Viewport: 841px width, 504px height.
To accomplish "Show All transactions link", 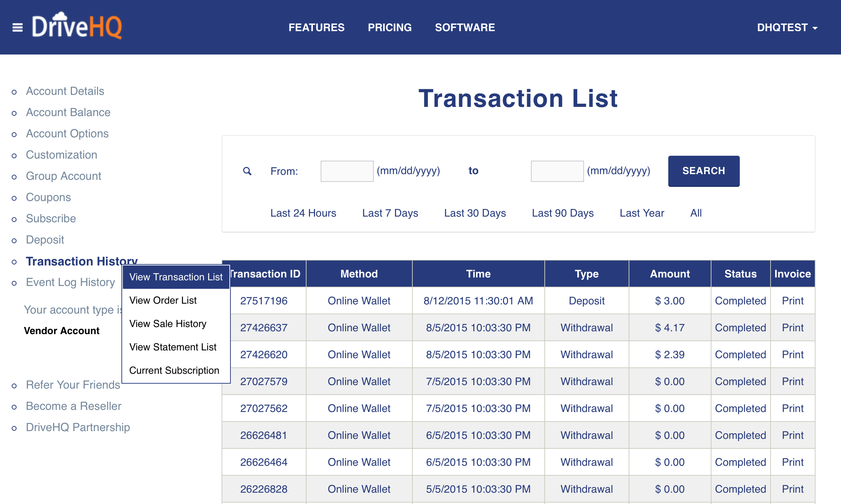I will pyautogui.click(x=696, y=213).
